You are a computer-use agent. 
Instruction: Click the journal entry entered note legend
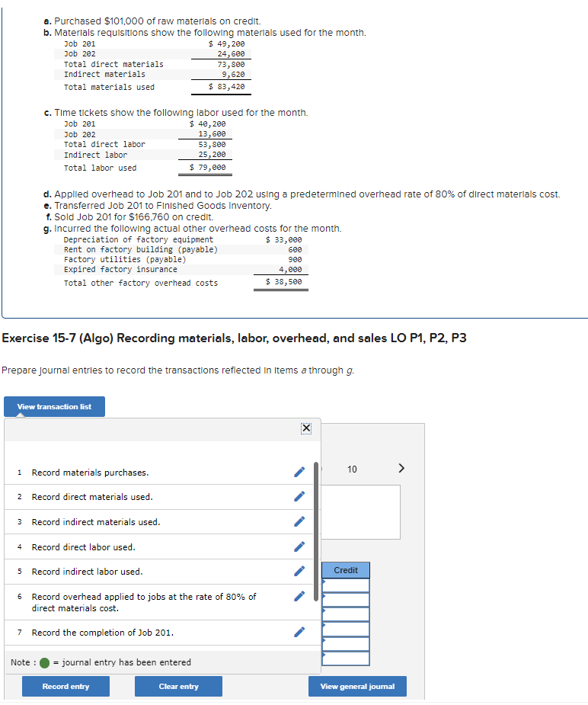[101, 662]
